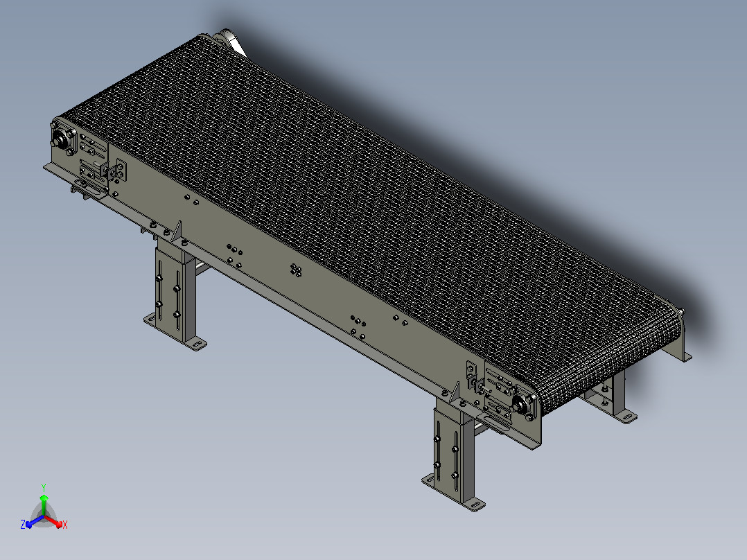
Task: Select the slotted foot plate of left leg
Action: (175, 333)
